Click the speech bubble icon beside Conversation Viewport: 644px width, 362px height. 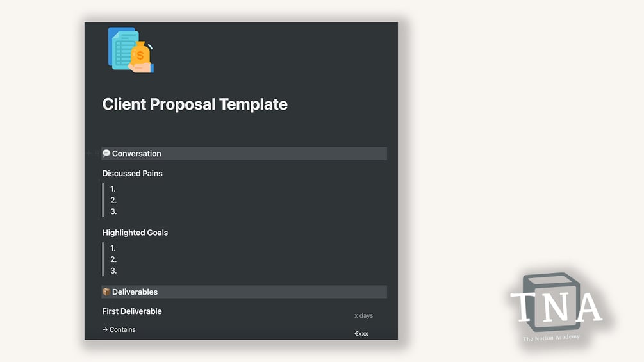(106, 154)
